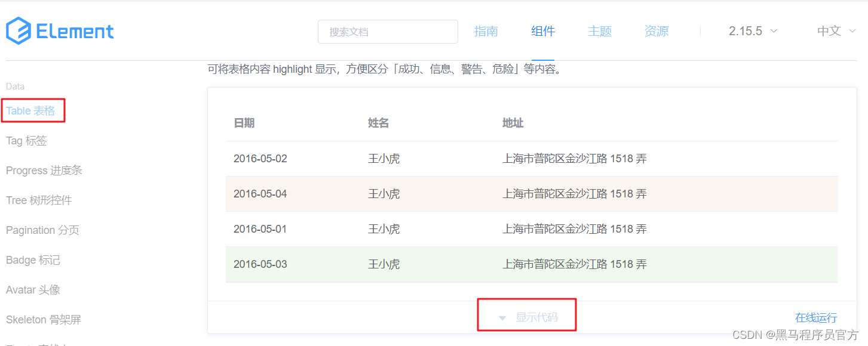Go to the 指南 nav tab
Image resolution: width=868 pixels, height=346 pixels.
coord(486,31)
